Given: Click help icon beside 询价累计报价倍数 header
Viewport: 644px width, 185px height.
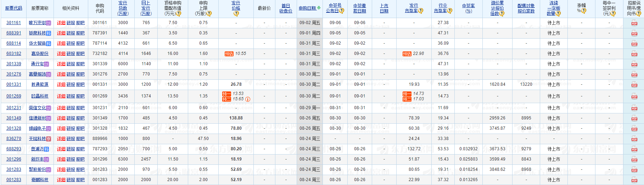Looking at the screenshot, I should [x=502, y=14].
